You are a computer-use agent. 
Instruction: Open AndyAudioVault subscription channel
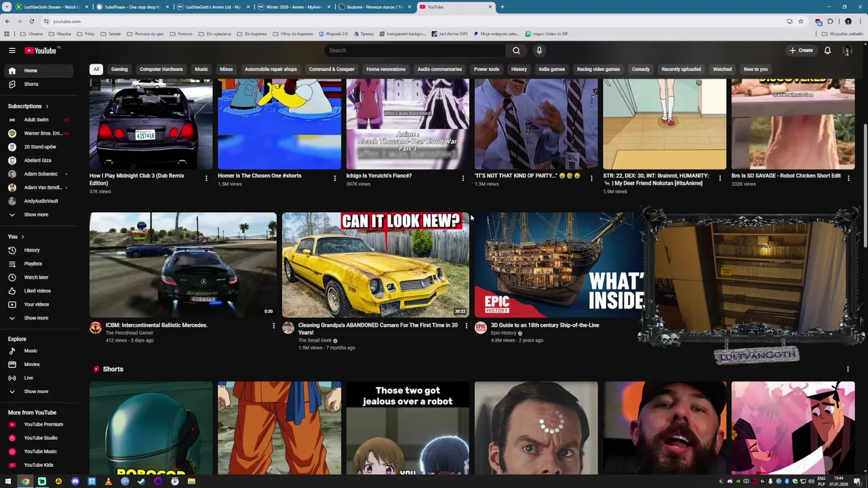coord(39,201)
